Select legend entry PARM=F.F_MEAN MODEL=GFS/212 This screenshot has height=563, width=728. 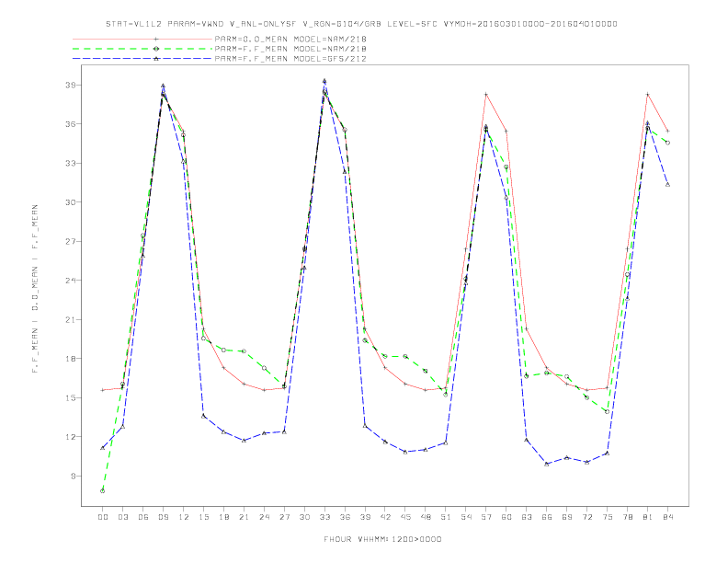290,59
